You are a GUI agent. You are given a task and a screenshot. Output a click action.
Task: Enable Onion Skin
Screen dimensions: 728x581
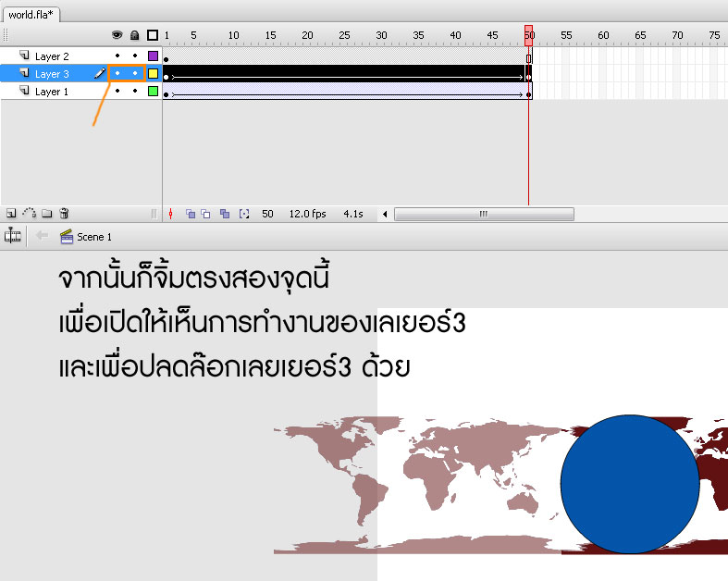191,214
